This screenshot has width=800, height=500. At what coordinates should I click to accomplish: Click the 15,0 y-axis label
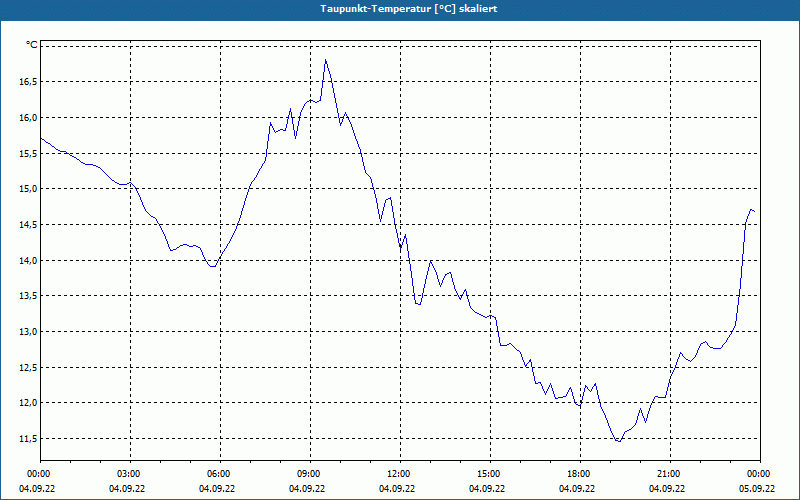pos(29,189)
